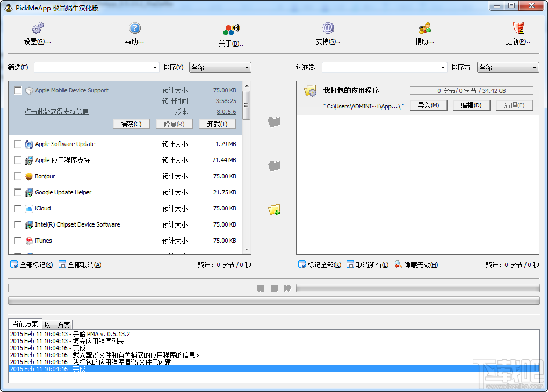Tick the iCloud checkbox
The width and height of the screenshot is (548, 392).
[18, 208]
